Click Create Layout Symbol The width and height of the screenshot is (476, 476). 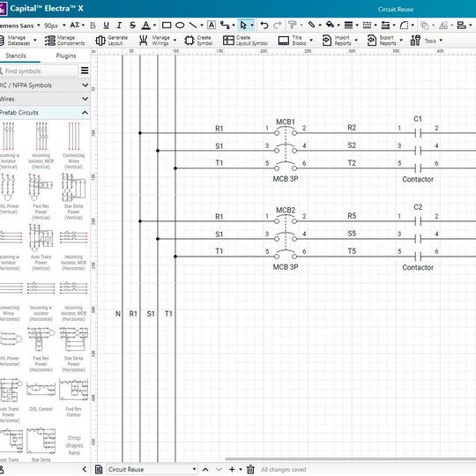point(245,41)
